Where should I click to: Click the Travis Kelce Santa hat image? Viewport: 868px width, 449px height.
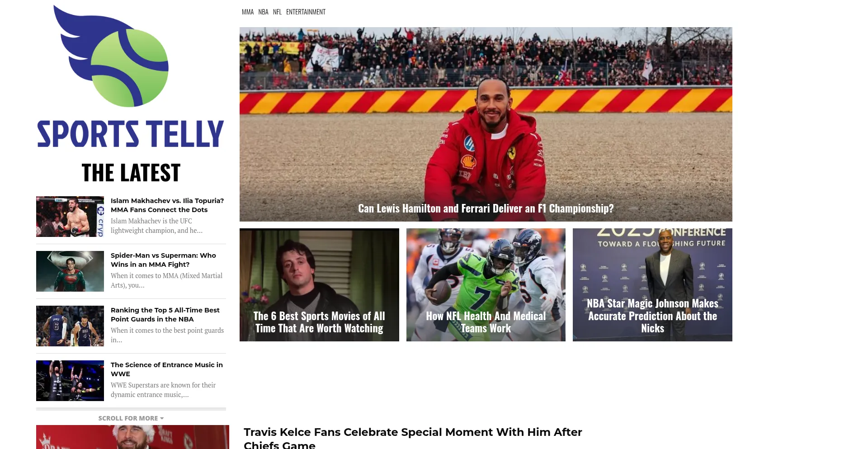(132, 437)
